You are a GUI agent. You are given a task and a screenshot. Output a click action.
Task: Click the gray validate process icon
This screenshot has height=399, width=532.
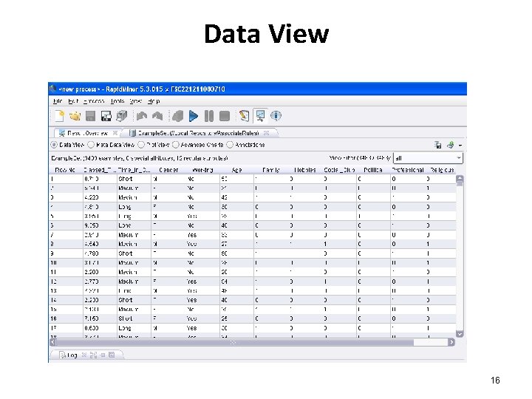178,116
